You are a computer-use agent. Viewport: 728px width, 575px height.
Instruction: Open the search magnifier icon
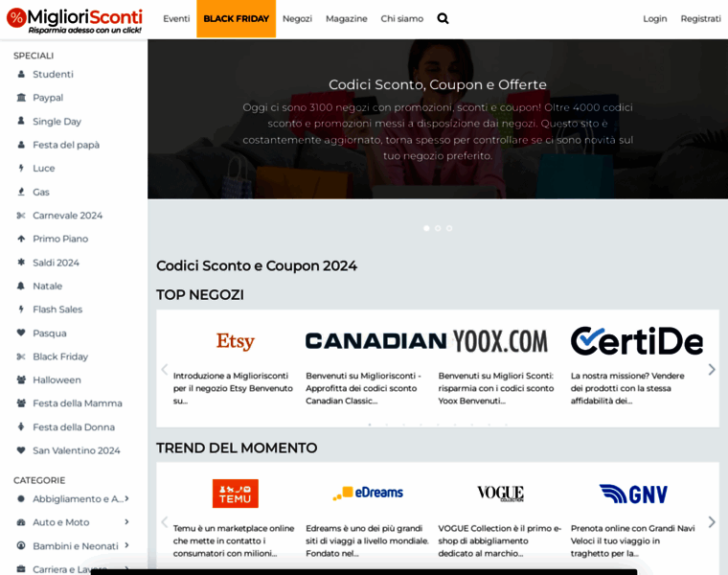pyautogui.click(x=443, y=18)
